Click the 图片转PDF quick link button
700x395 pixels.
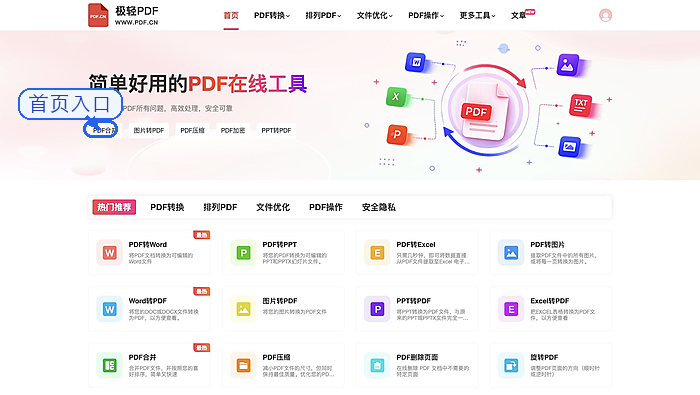point(149,130)
